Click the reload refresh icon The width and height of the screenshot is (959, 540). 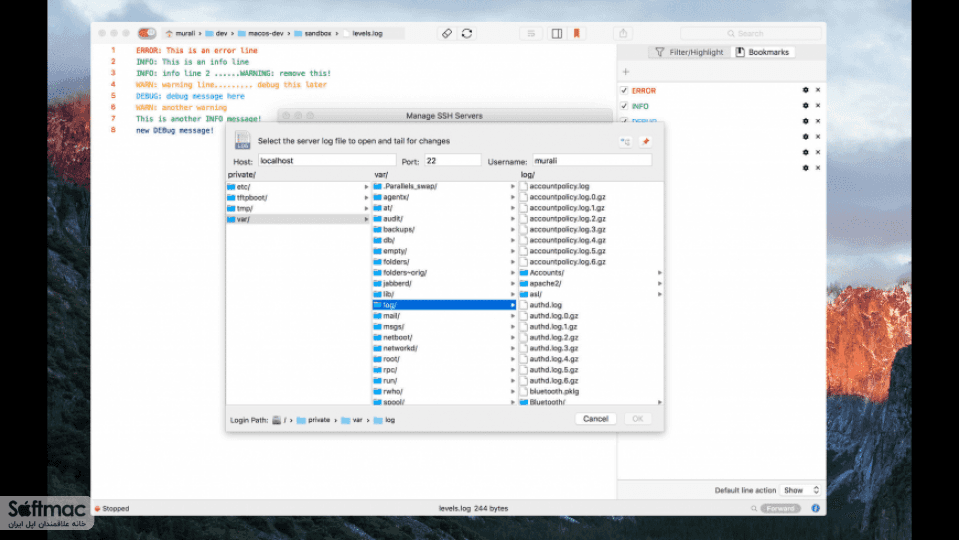467,34
